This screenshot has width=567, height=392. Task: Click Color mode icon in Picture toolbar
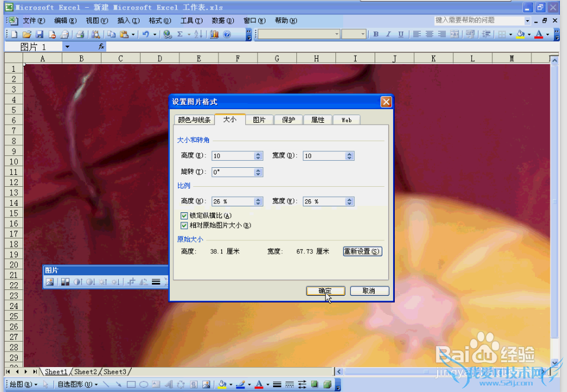pyautogui.click(x=65, y=282)
